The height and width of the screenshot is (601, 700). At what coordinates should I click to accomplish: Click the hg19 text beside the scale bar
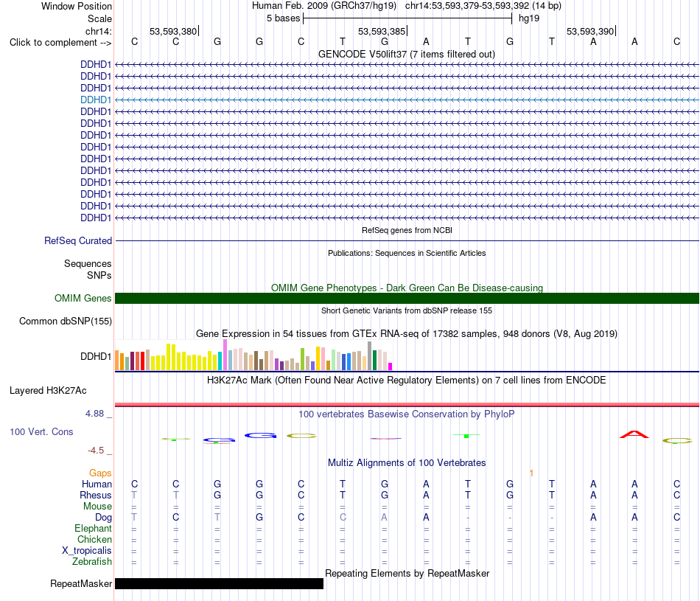point(529,18)
